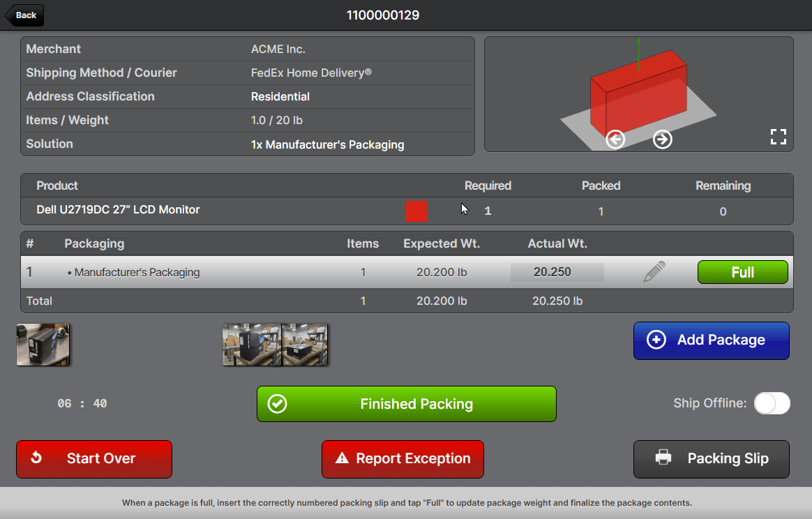Print the Packing Slip
Image resolution: width=812 pixels, height=519 pixels.
(711, 459)
